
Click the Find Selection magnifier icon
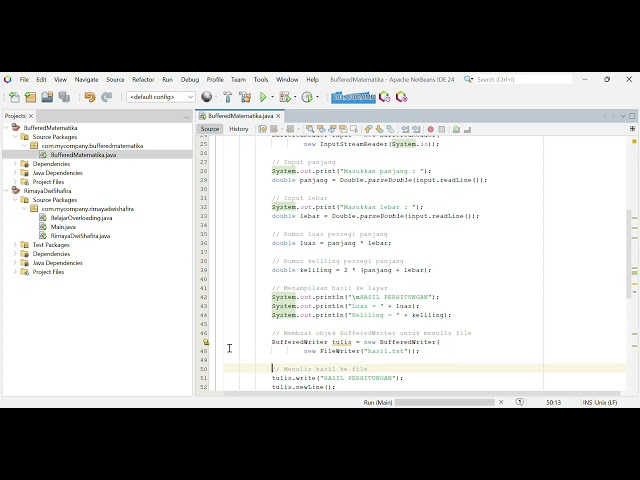tap(310, 129)
